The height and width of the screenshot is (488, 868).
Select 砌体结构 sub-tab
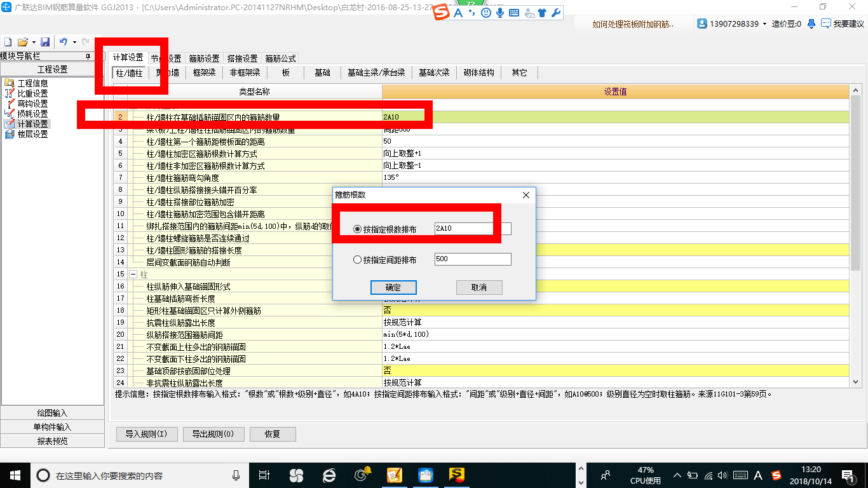tap(479, 73)
